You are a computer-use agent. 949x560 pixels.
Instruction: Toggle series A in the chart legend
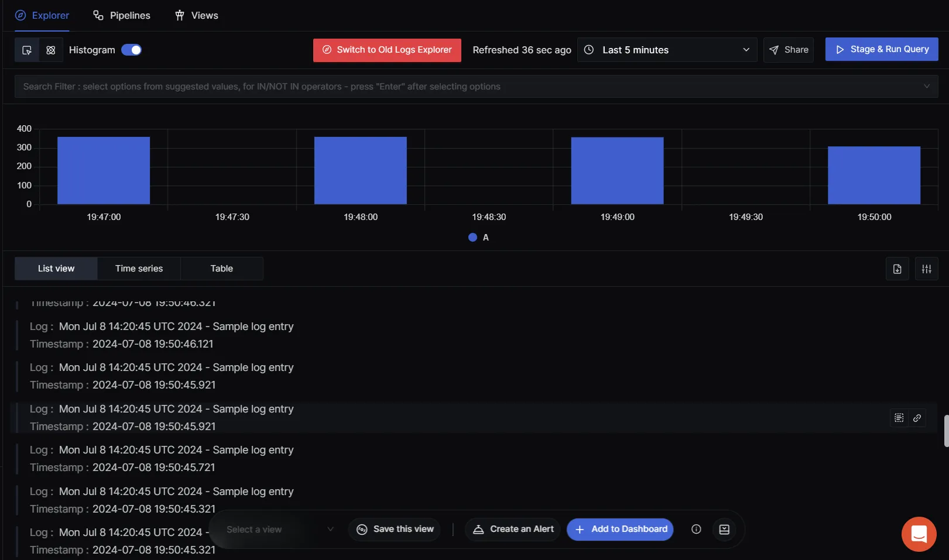(479, 237)
